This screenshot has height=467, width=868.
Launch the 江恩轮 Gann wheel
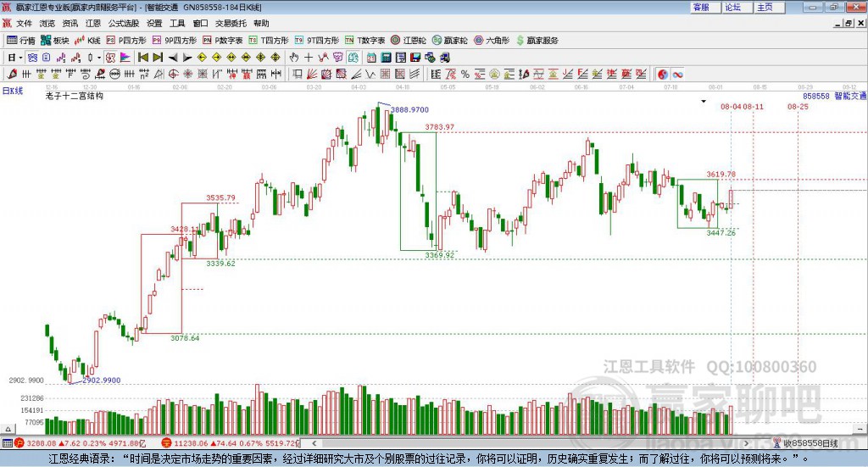click(408, 41)
